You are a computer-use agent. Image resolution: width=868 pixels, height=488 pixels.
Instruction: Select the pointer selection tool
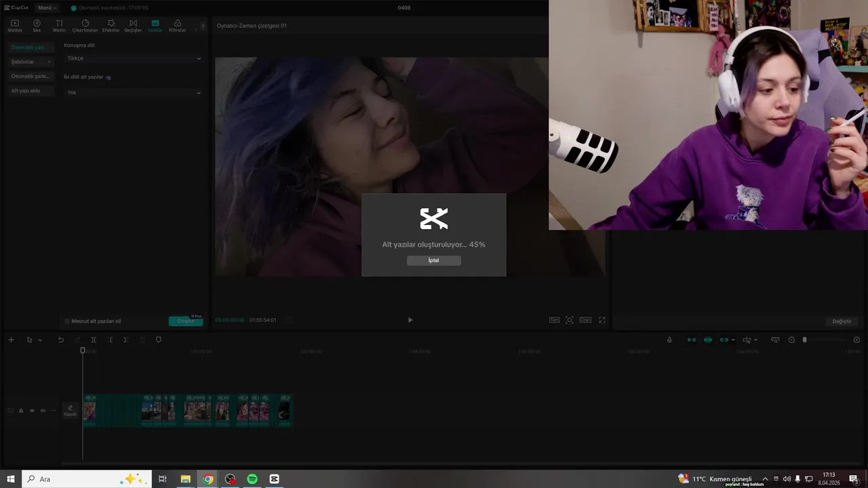tap(29, 340)
